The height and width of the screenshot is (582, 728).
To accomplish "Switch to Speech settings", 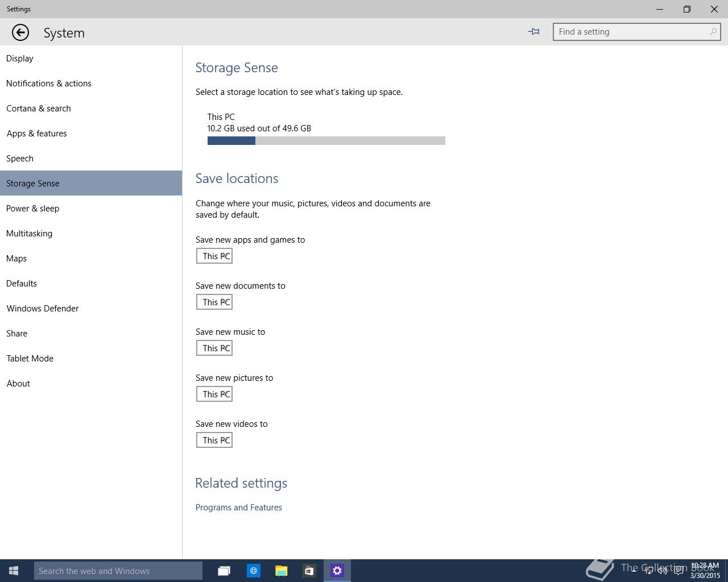I will (x=91, y=159).
